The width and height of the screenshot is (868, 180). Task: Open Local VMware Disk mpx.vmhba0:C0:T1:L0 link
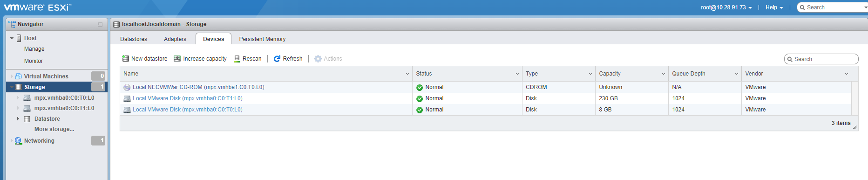188,98
